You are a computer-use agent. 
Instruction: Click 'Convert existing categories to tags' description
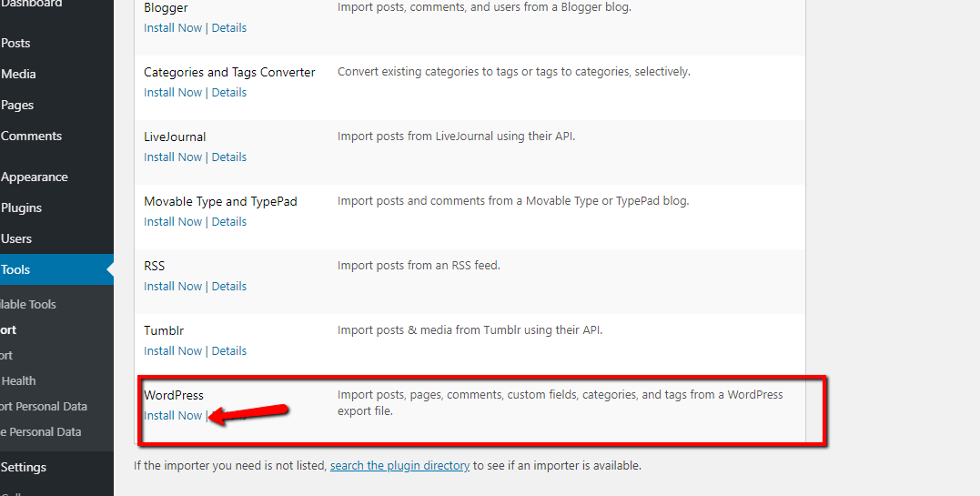coord(514,71)
